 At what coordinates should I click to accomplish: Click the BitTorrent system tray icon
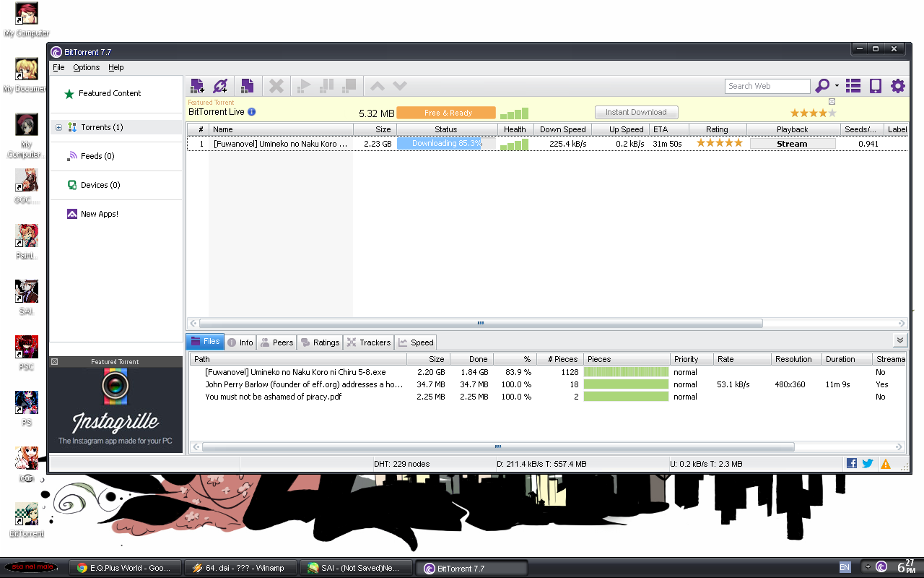pyautogui.click(x=881, y=566)
